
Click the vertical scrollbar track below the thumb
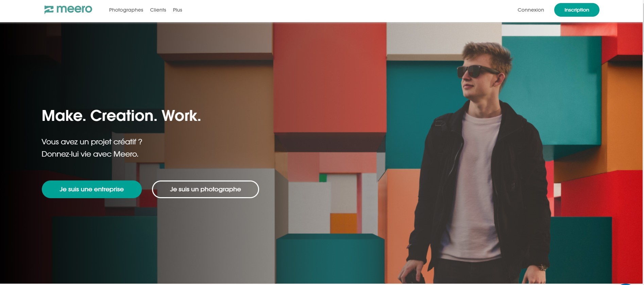(643, 170)
